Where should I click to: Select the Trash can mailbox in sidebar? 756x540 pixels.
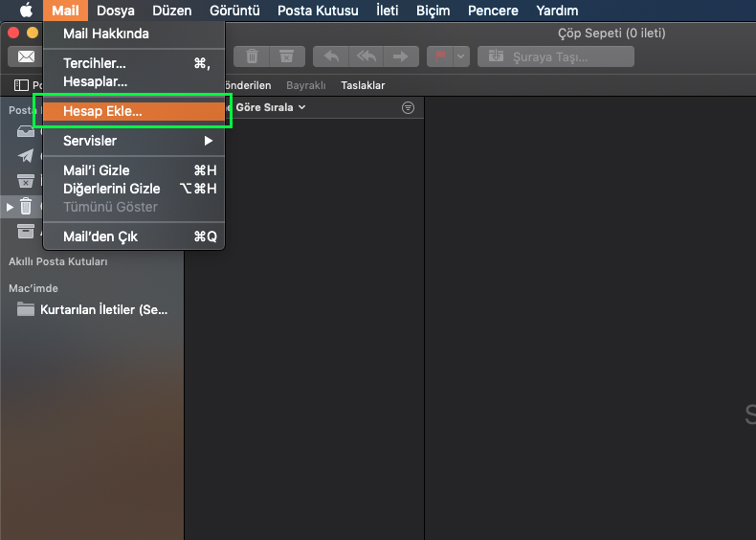(x=26, y=207)
